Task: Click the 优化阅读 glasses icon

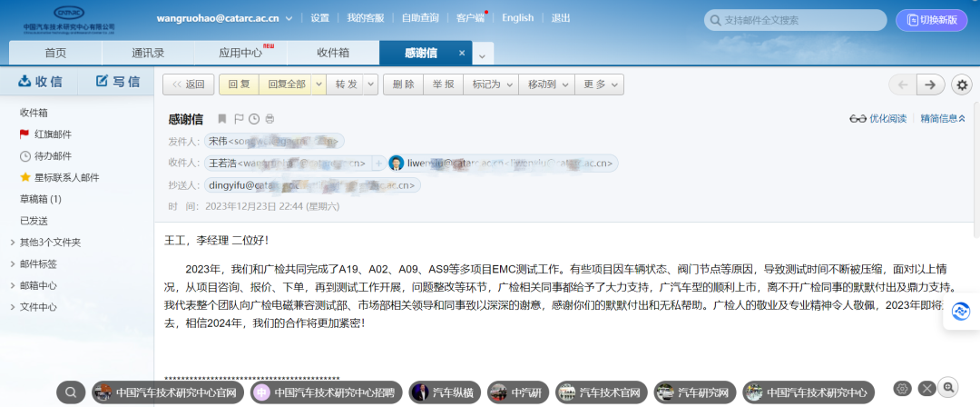Action: [x=857, y=119]
